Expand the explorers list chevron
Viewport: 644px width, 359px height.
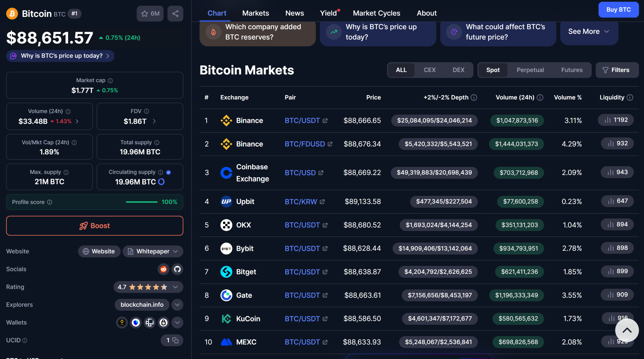point(177,305)
